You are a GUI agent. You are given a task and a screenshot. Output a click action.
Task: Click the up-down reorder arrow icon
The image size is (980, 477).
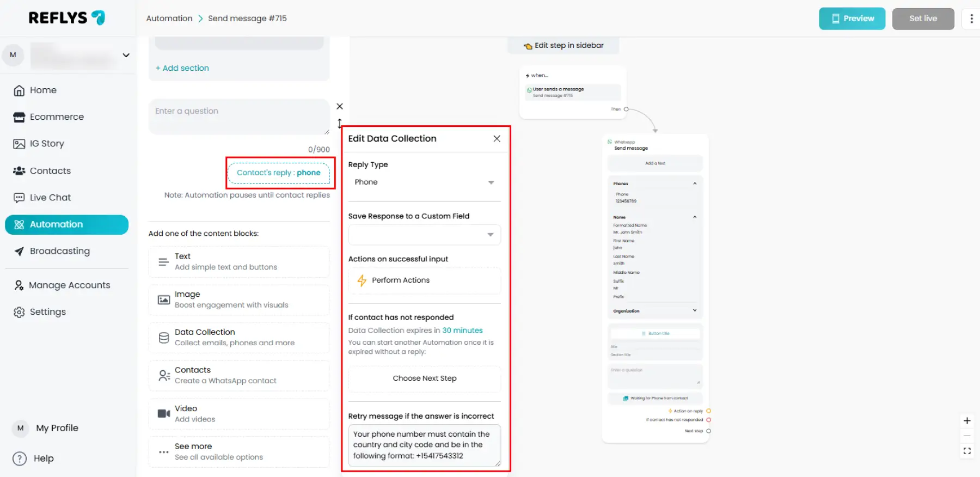340,124
